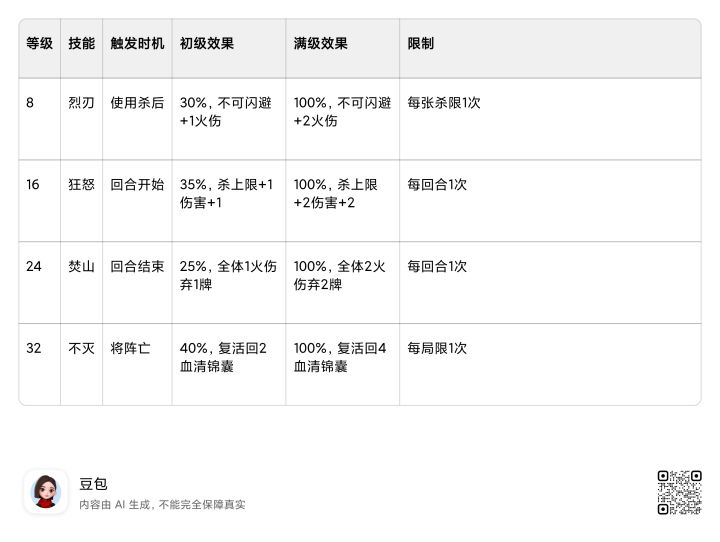720x542 pixels.
Task: Click the 每局限1次 limit cell
Action: click(437, 348)
